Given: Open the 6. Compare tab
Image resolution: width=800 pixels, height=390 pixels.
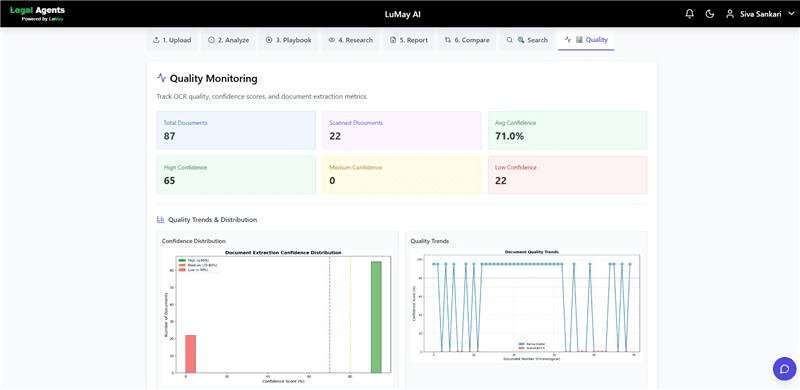Looking at the screenshot, I should point(467,40).
